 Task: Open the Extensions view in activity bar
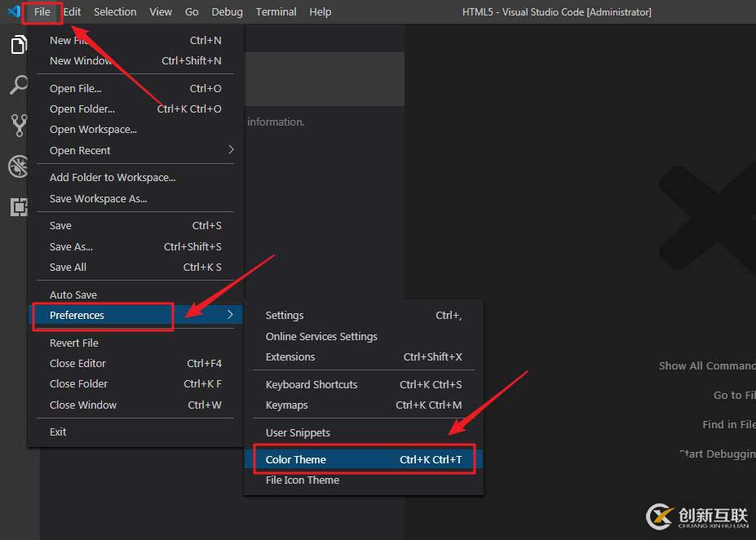(x=19, y=207)
